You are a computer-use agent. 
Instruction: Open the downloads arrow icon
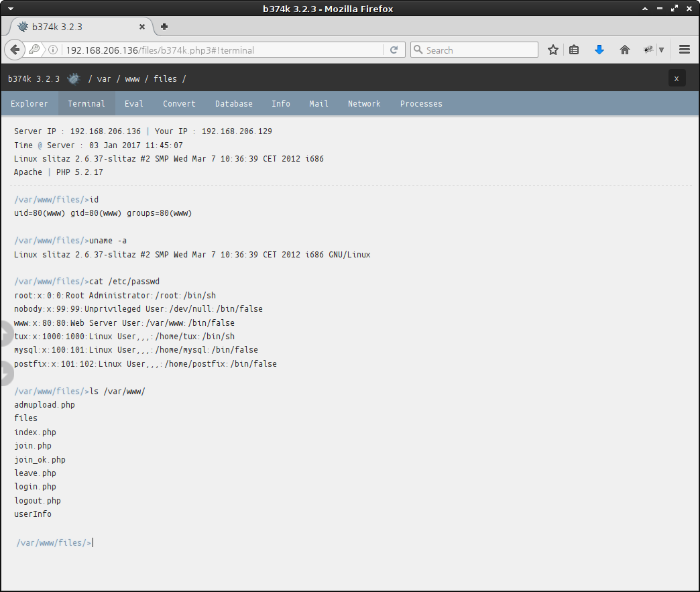click(x=599, y=50)
